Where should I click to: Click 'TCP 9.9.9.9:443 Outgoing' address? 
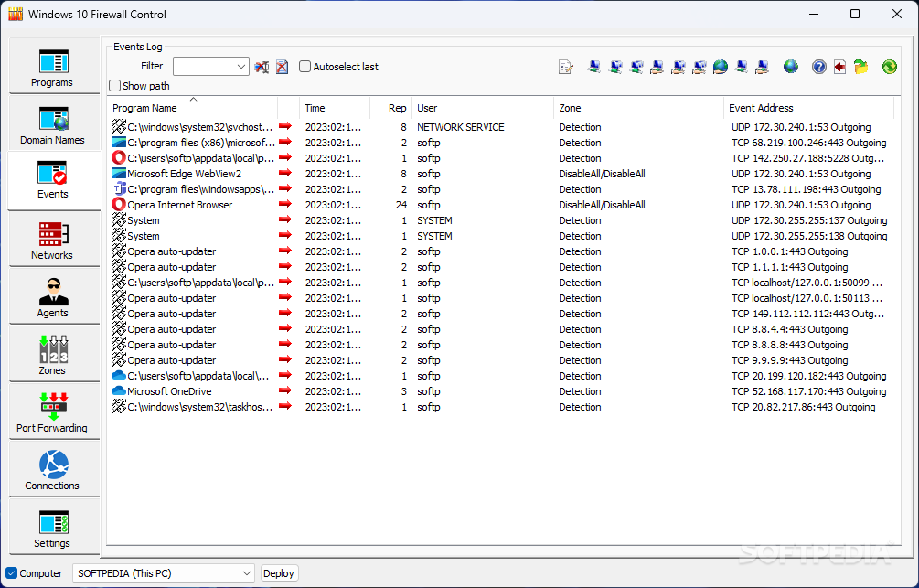[x=789, y=360]
